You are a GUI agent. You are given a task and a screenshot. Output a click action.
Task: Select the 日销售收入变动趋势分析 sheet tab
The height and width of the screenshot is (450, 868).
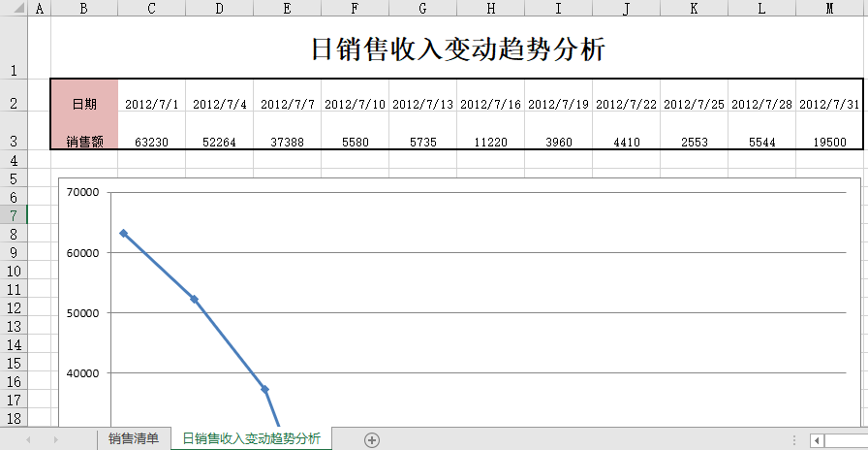(x=251, y=439)
